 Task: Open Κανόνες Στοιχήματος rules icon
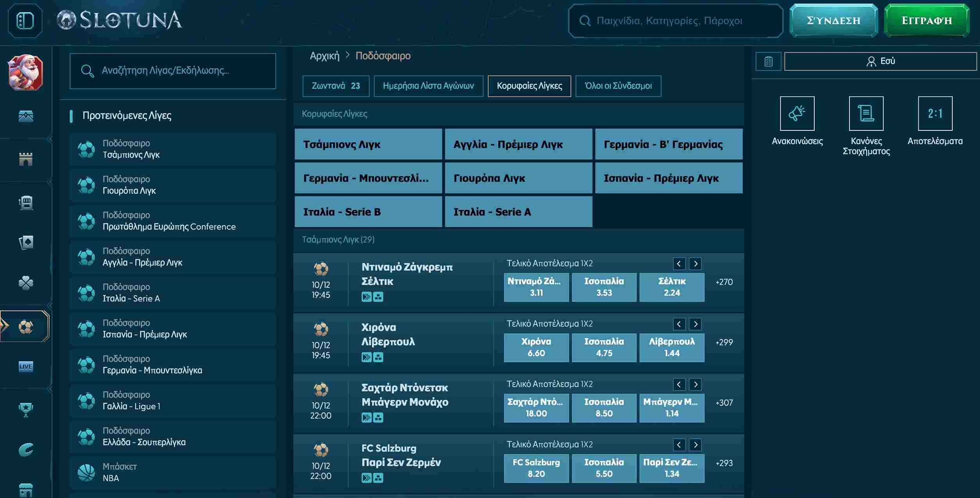(x=866, y=113)
